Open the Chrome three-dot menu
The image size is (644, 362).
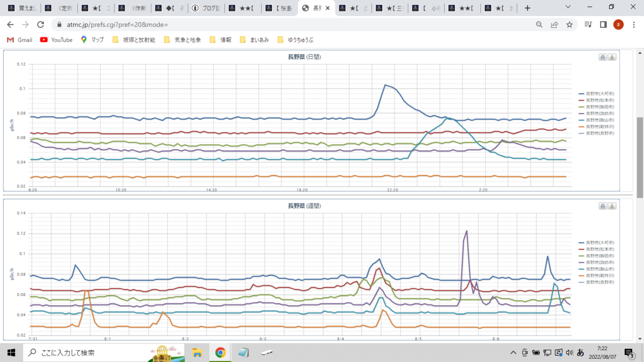point(633,25)
